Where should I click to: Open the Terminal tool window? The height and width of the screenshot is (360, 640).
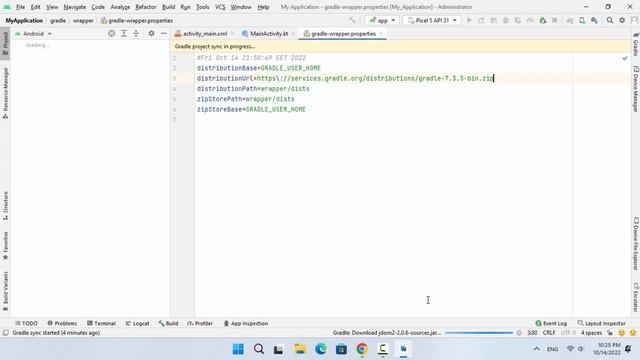point(101,323)
